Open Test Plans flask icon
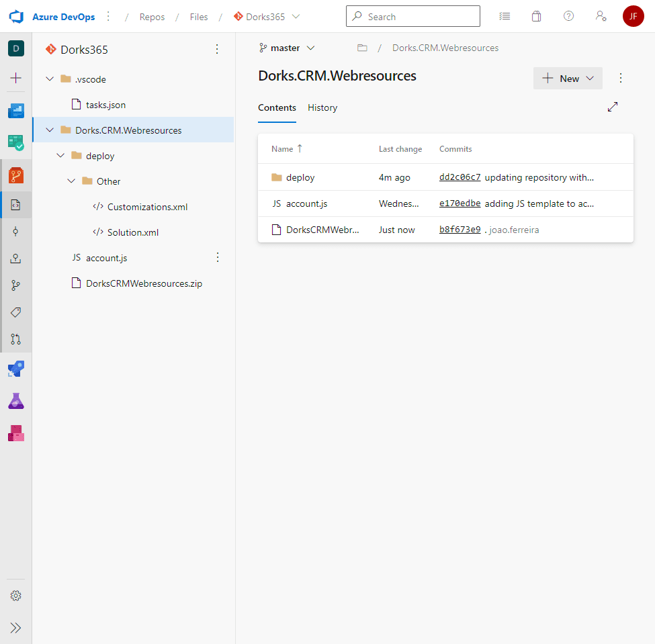The width and height of the screenshot is (655, 644). (16, 401)
